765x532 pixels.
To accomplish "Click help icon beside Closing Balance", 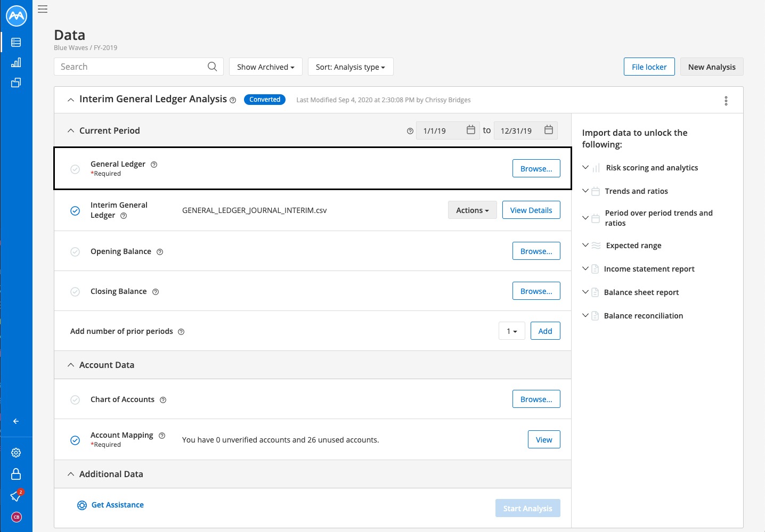I will pos(156,292).
